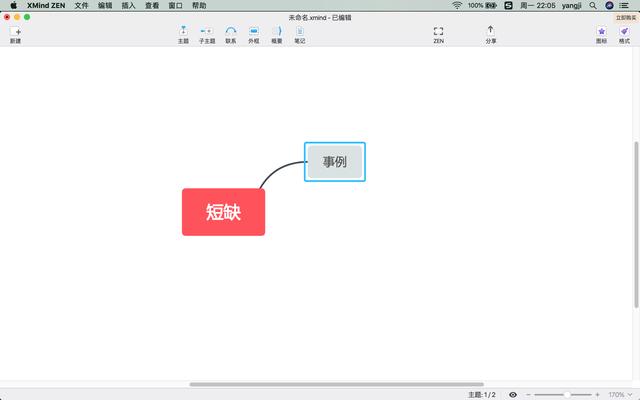Open Spotlight search in menu bar
Image resolution: width=640 pixels, height=400 pixels.
tap(593, 5)
